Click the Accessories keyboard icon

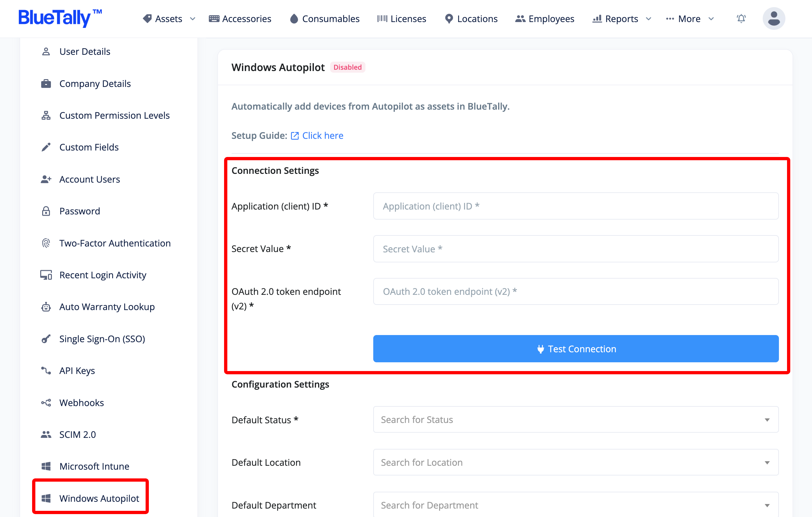click(x=214, y=18)
